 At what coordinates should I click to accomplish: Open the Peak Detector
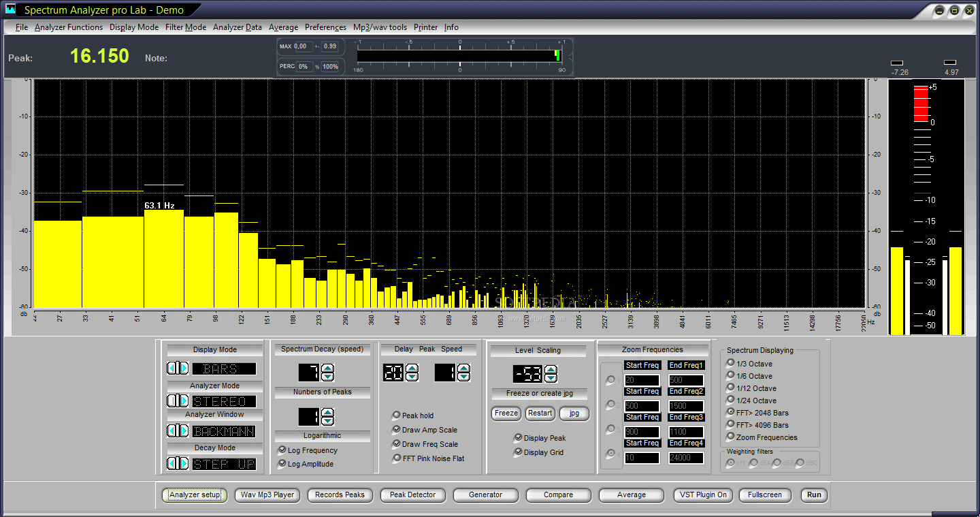click(413, 495)
